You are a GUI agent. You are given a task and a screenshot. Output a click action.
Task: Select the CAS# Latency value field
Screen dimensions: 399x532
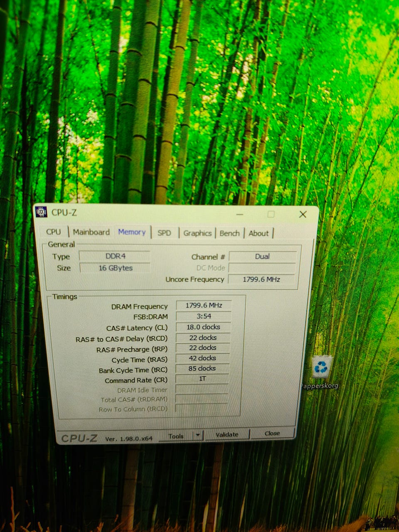coord(203,327)
